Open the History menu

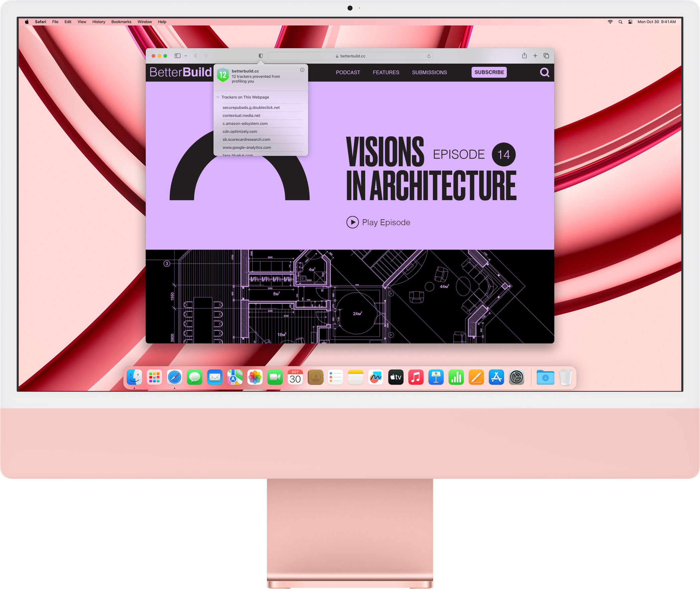click(99, 22)
